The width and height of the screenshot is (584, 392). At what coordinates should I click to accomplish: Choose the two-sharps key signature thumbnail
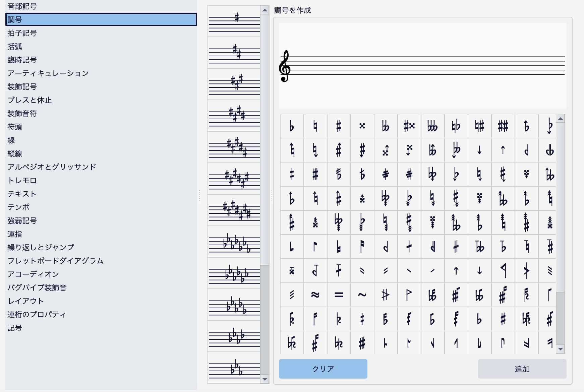(234, 53)
